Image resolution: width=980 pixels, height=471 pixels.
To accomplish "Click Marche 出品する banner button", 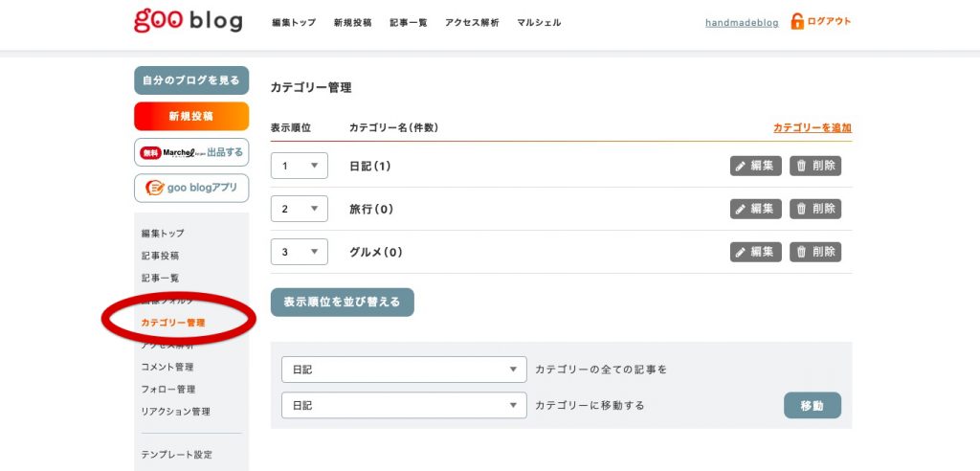I will pos(191,152).
